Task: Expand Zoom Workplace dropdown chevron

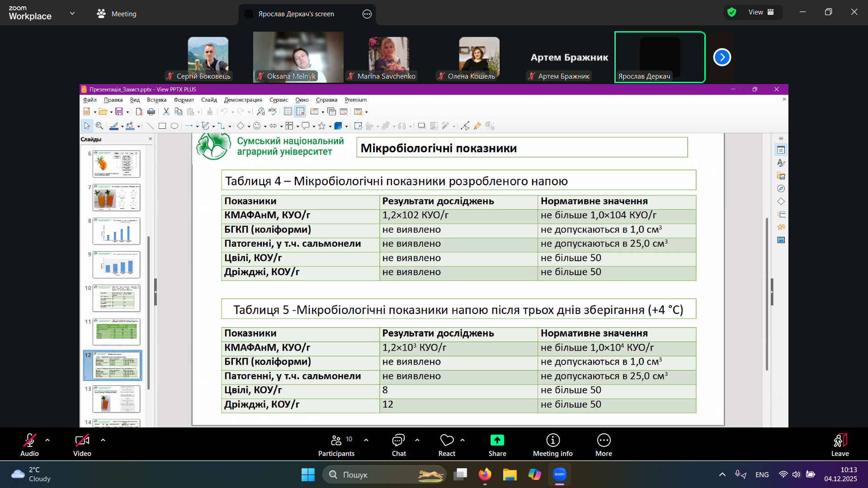Action: (72, 14)
